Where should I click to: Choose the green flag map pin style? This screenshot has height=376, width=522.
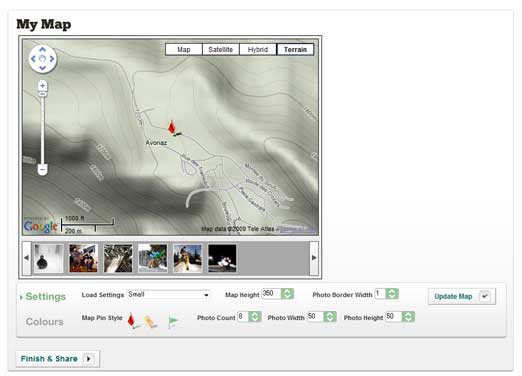pyautogui.click(x=173, y=322)
